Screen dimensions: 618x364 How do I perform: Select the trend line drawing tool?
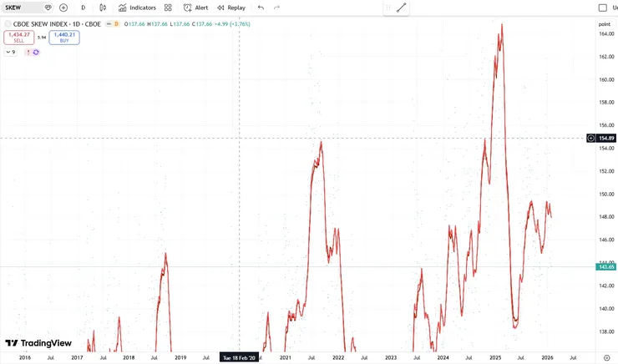pyautogui.click(x=401, y=8)
